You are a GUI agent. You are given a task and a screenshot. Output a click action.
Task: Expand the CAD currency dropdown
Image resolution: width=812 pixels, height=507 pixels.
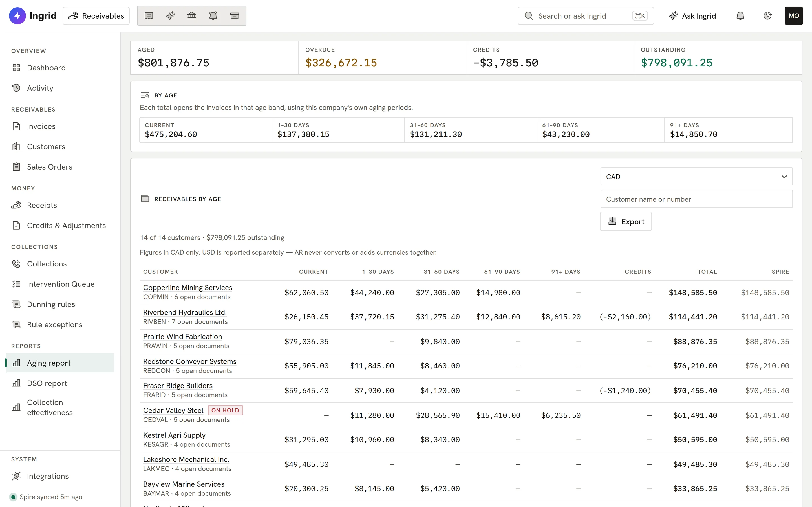click(696, 176)
